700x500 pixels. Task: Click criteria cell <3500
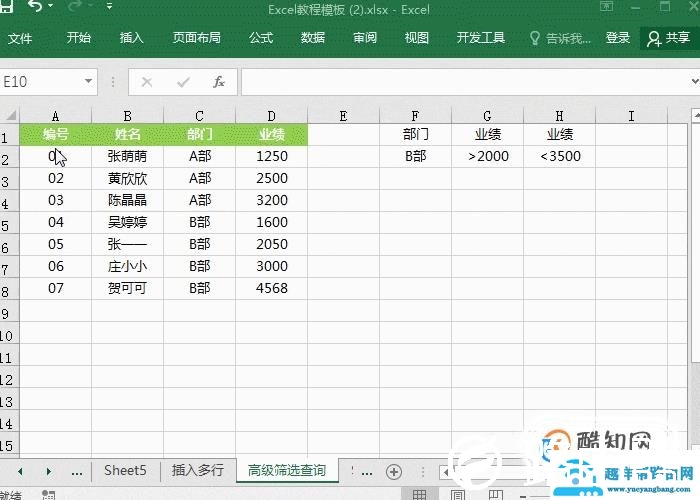[560, 156]
